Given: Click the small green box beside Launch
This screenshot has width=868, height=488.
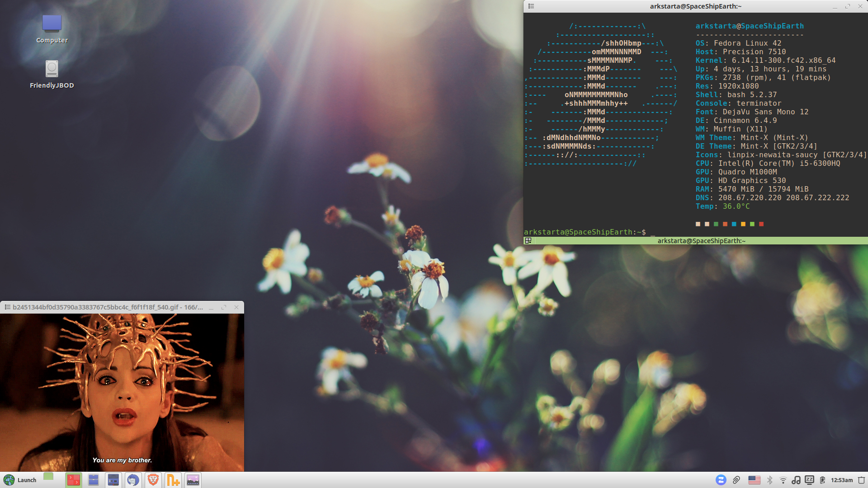Looking at the screenshot, I should pyautogui.click(x=48, y=476).
